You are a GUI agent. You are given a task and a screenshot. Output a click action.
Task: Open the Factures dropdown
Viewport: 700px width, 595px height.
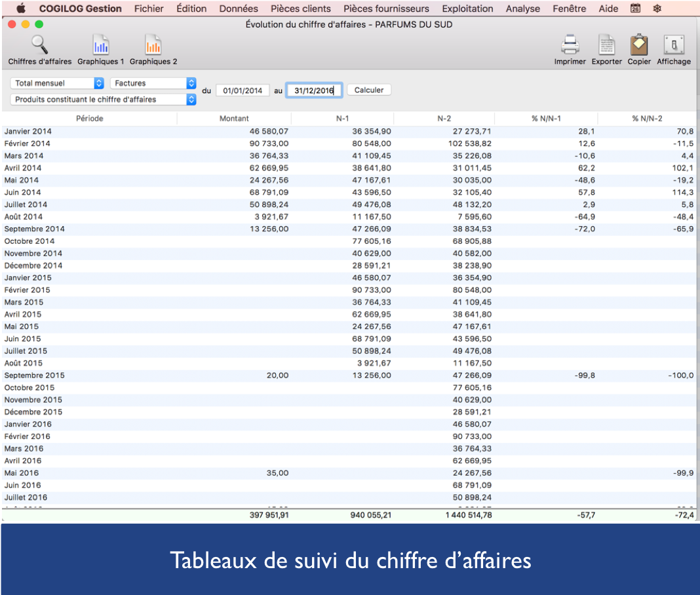click(153, 83)
